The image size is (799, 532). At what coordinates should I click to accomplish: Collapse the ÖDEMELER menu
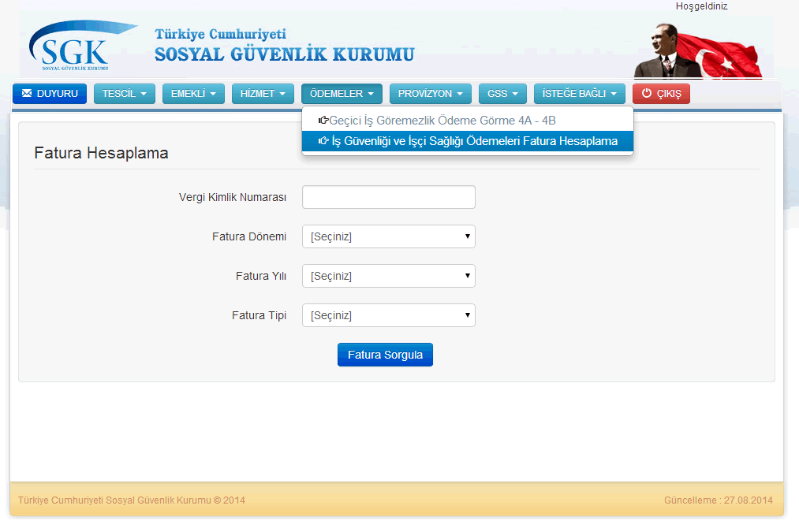(342, 94)
